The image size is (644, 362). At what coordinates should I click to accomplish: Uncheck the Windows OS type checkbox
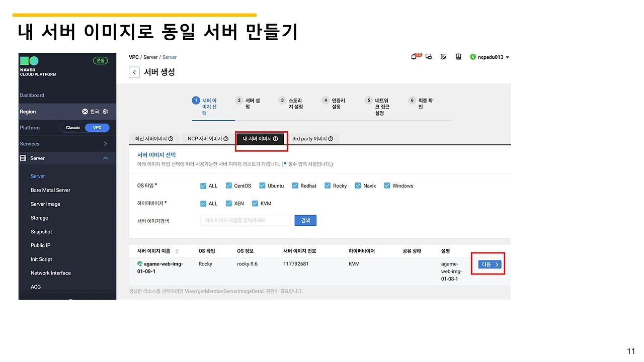click(x=386, y=186)
